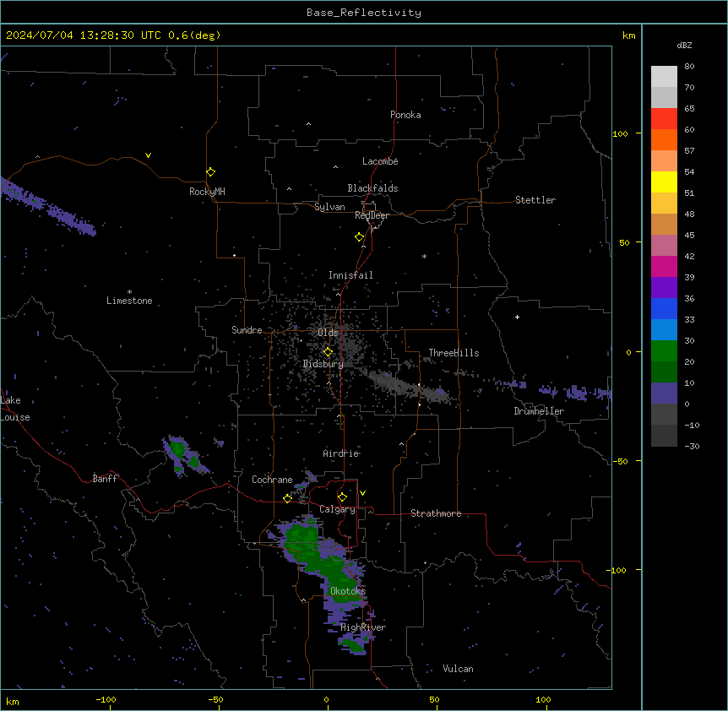Select the 54 dBZ yellow swatch
Viewport: 728px width, 711px height.
click(x=664, y=182)
